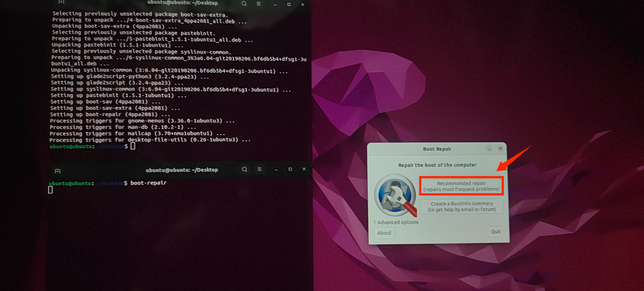Expand Advanced options in Boot Repair

pos(396,222)
